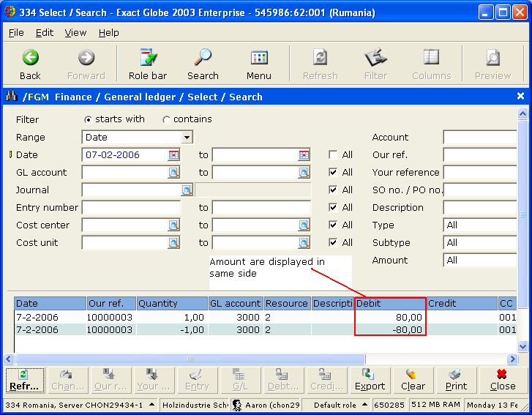Open the Menu toolbar icon

click(x=259, y=59)
